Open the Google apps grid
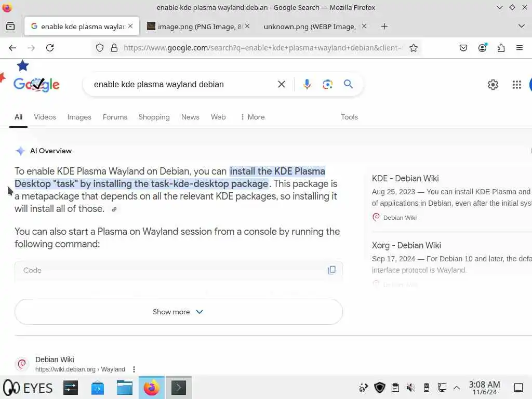The height and width of the screenshot is (399, 532). pyautogui.click(x=516, y=85)
